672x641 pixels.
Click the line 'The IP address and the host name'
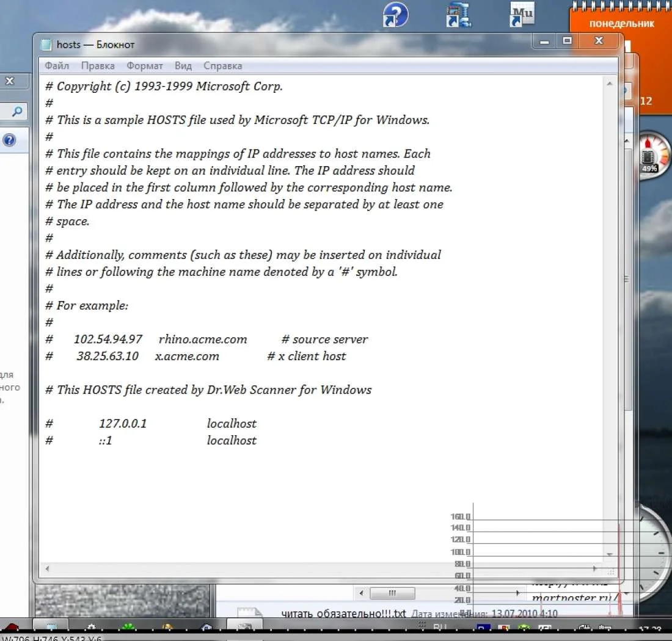(x=244, y=205)
